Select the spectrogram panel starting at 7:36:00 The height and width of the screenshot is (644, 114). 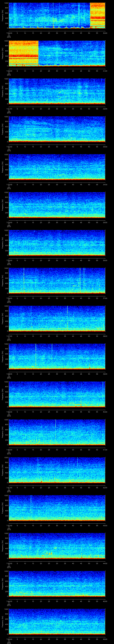click(57, 281)
